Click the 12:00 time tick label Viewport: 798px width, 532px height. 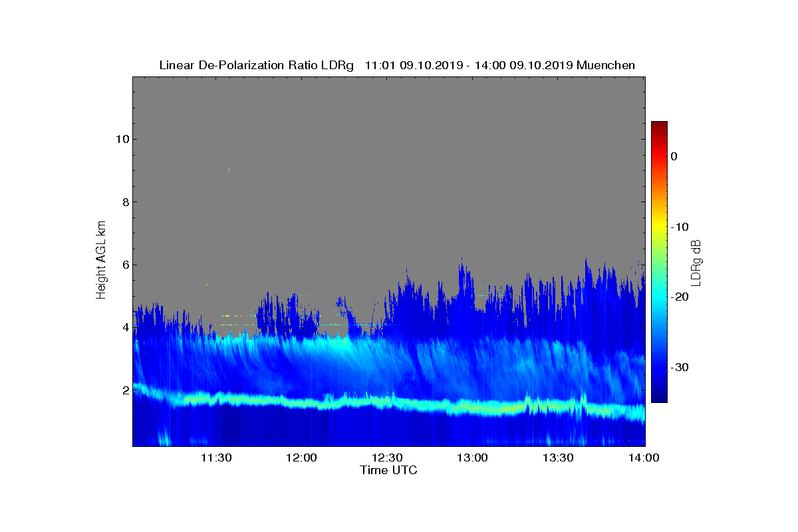(301, 458)
